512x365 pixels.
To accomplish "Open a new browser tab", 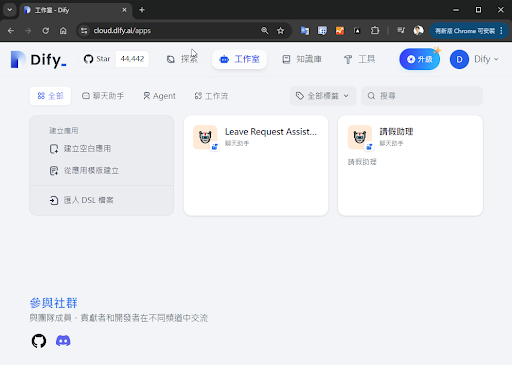I will (x=142, y=10).
